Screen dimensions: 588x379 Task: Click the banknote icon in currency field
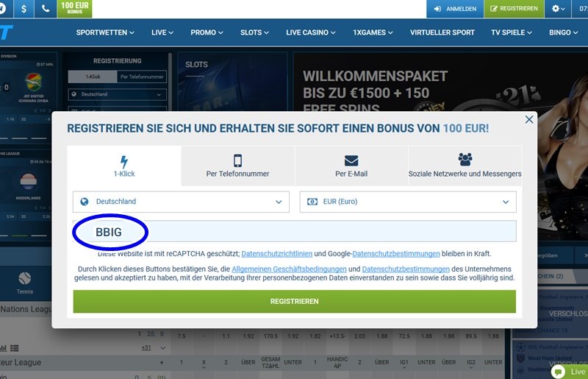pyautogui.click(x=312, y=202)
